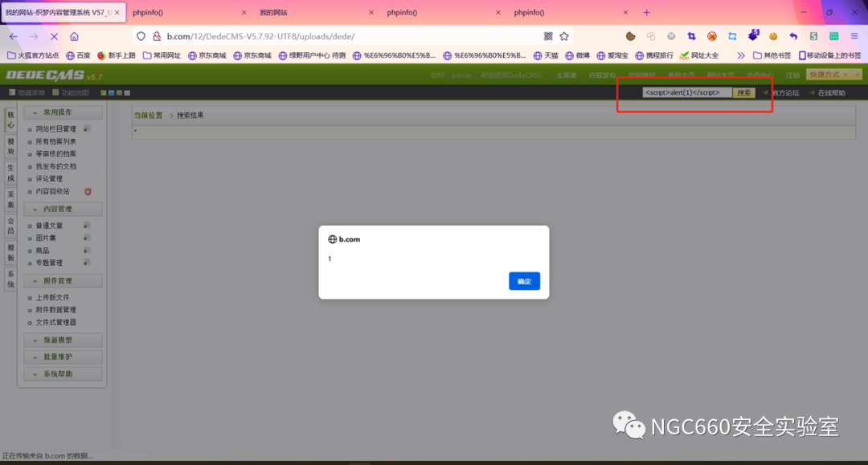Open the brown cookie extension icon
The image size is (868, 465).
click(631, 36)
